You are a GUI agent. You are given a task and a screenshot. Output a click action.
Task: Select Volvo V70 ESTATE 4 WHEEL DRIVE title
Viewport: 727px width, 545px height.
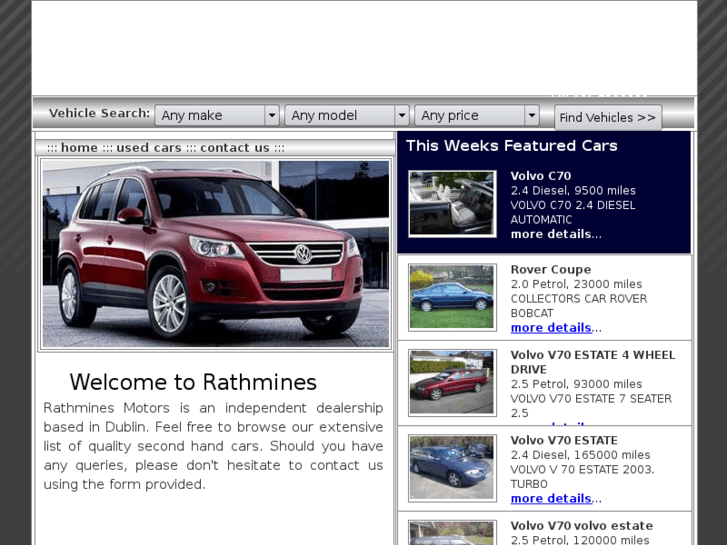click(593, 362)
